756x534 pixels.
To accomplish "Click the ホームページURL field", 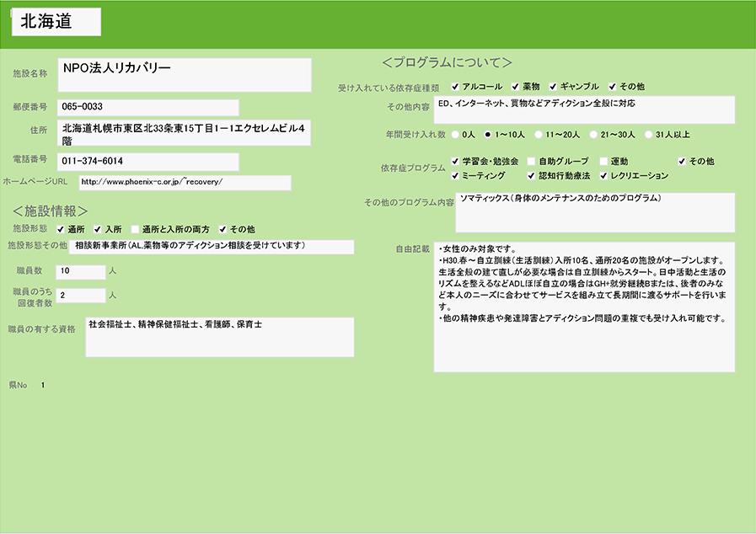I will (185, 183).
